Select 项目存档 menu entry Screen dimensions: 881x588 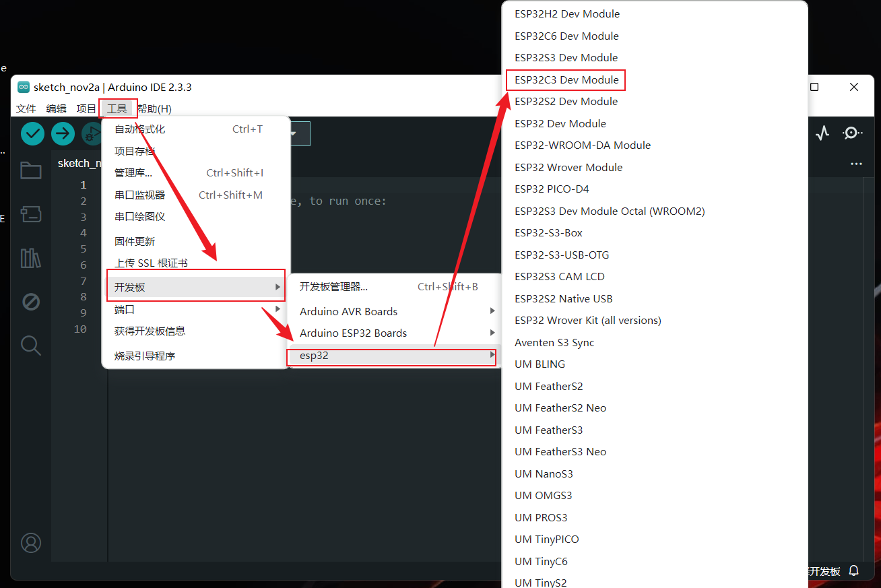tap(196, 151)
